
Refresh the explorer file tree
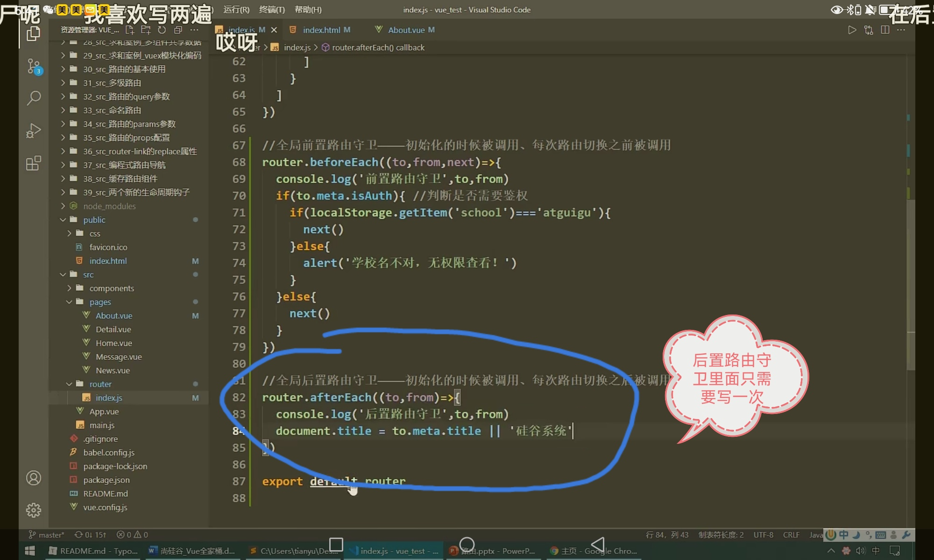[x=162, y=30]
